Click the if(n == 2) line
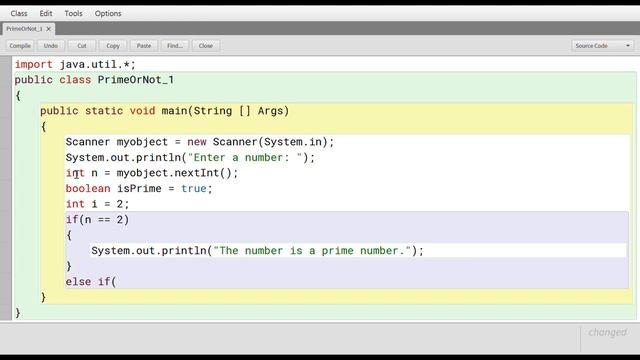This screenshot has width=640, height=360. 97,220
